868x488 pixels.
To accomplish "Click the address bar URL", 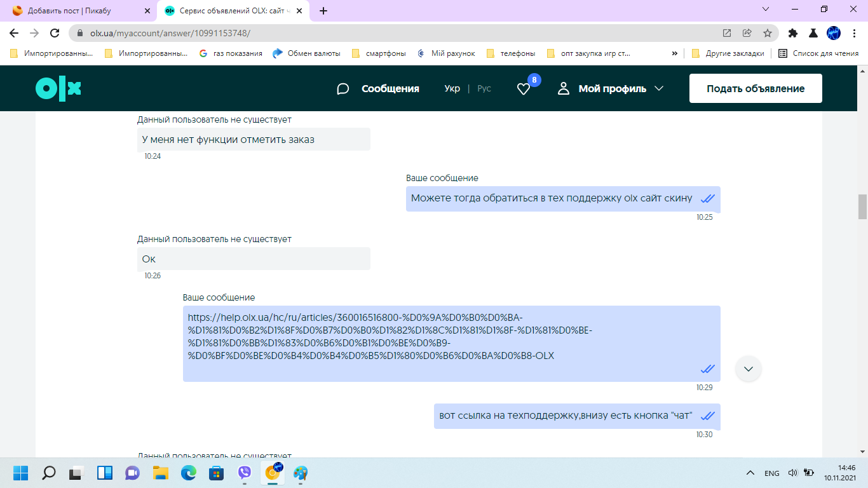I will [x=170, y=33].
